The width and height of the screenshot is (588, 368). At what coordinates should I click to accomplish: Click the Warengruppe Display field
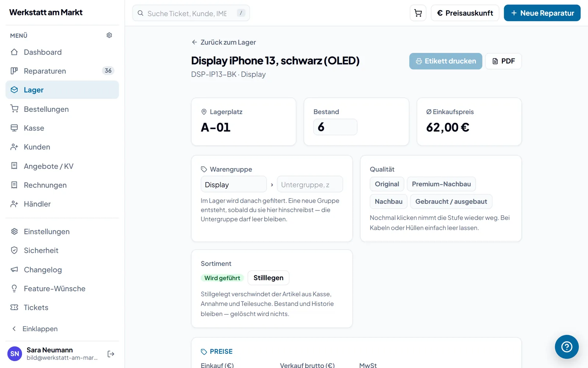coord(234,184)
